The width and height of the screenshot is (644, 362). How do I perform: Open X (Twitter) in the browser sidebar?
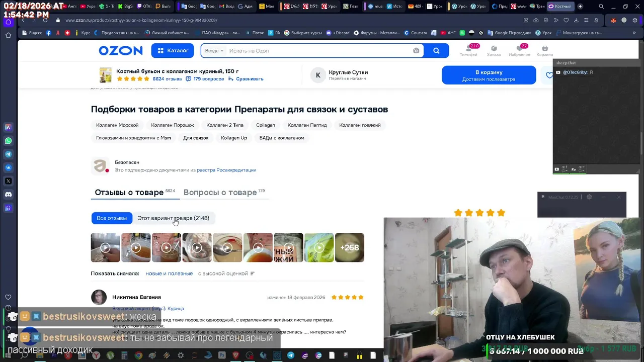[8, 181]
